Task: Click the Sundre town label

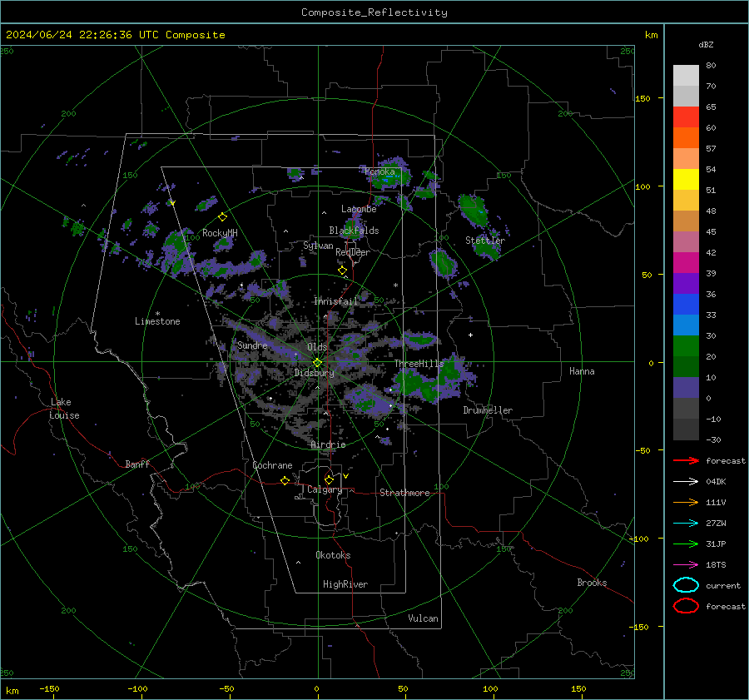Action: click(x=252, y=345)
